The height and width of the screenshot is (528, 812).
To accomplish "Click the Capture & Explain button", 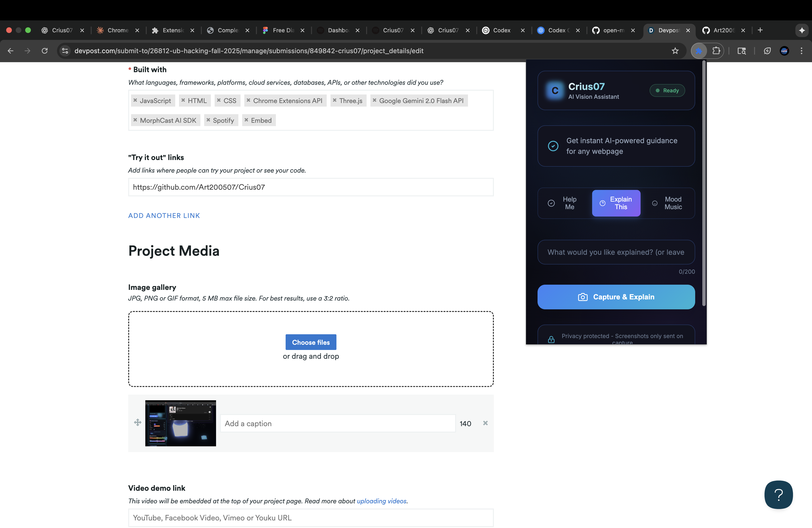I will pyautogui.click(x=616, y=297).
